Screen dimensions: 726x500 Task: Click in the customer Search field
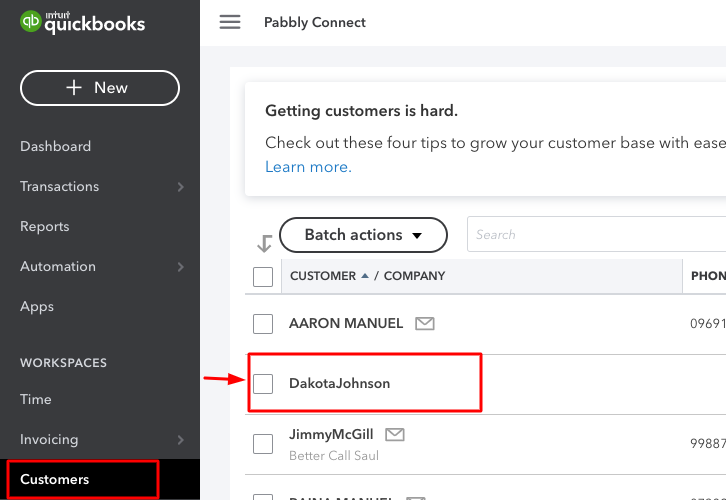pyautogui.click(x=596, y=234)
